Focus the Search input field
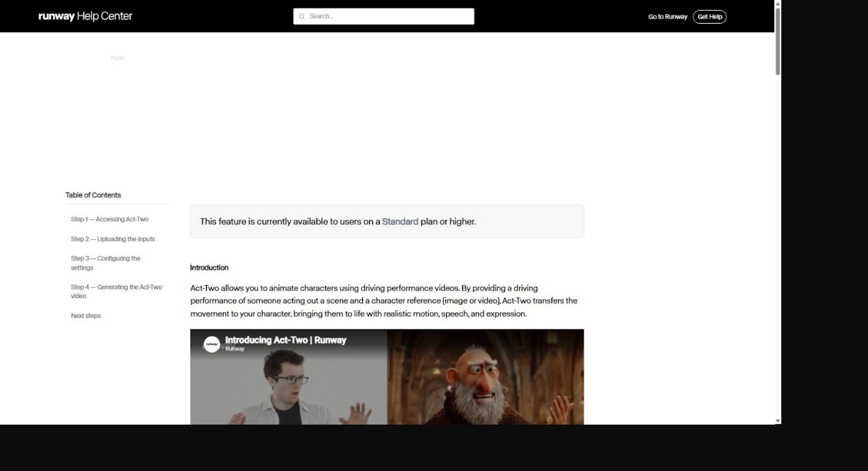The height and width of the screenshot is (471, 868). [x=383, y=16]
